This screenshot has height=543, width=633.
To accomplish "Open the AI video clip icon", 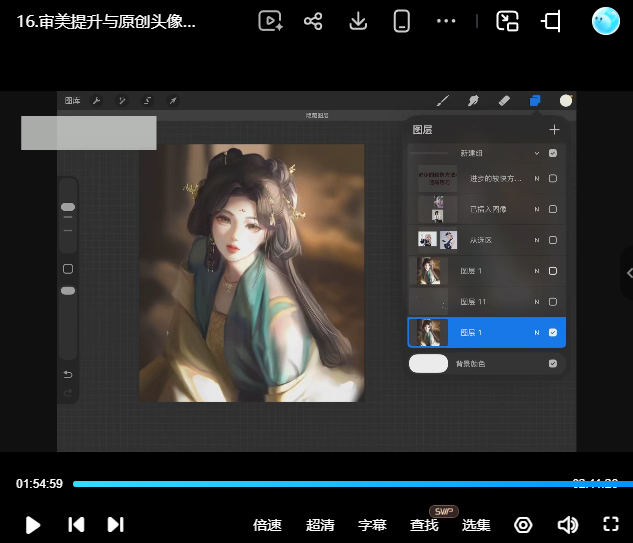I will point(270,21).
